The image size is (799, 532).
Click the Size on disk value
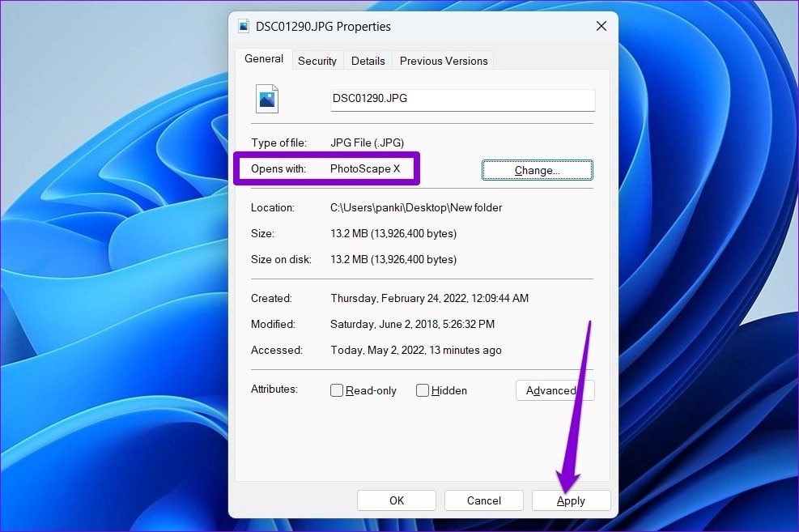point(393,260)
